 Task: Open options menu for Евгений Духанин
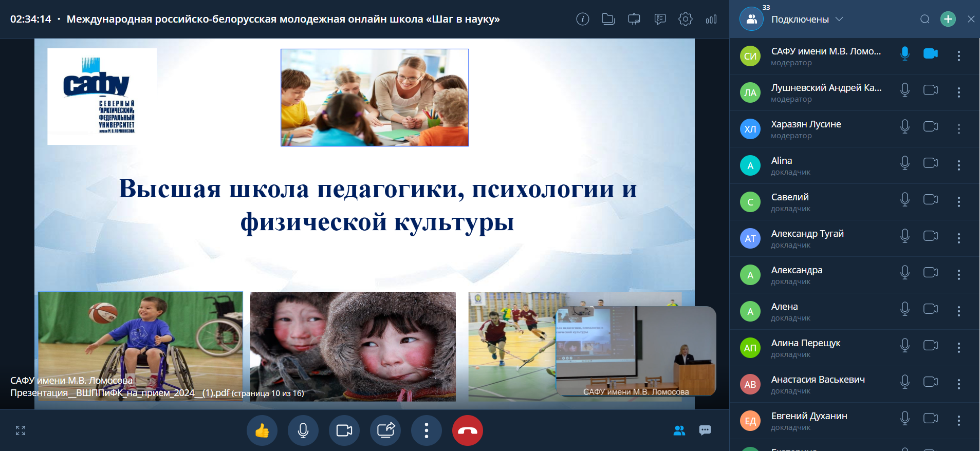[959, 421]
